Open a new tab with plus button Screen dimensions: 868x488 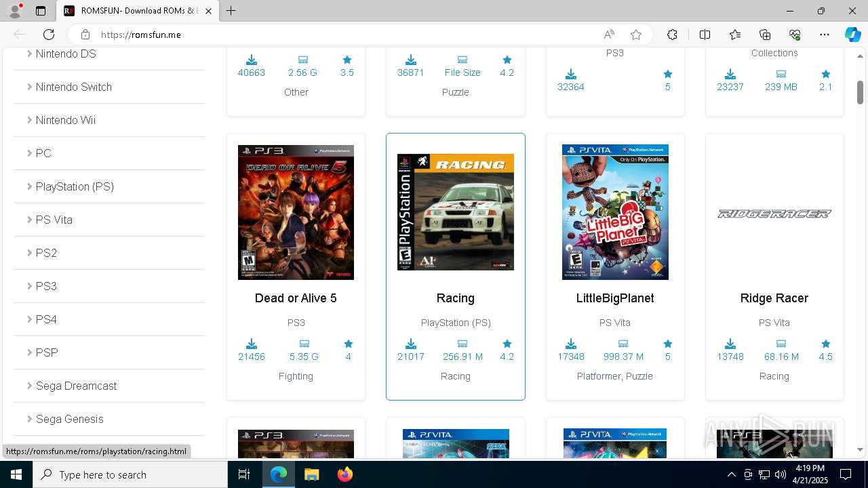click(x=231, y=11)
